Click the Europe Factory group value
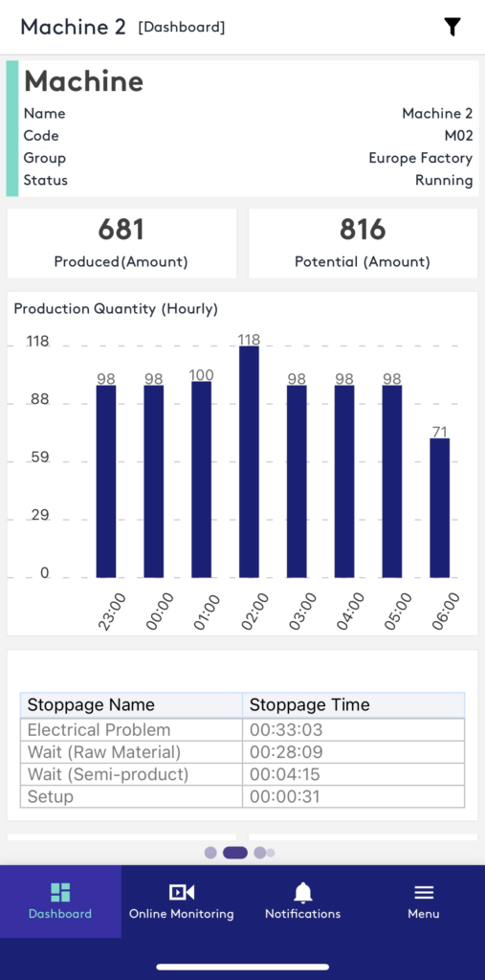The image size is (485, 980). click(x=421, y=158)
